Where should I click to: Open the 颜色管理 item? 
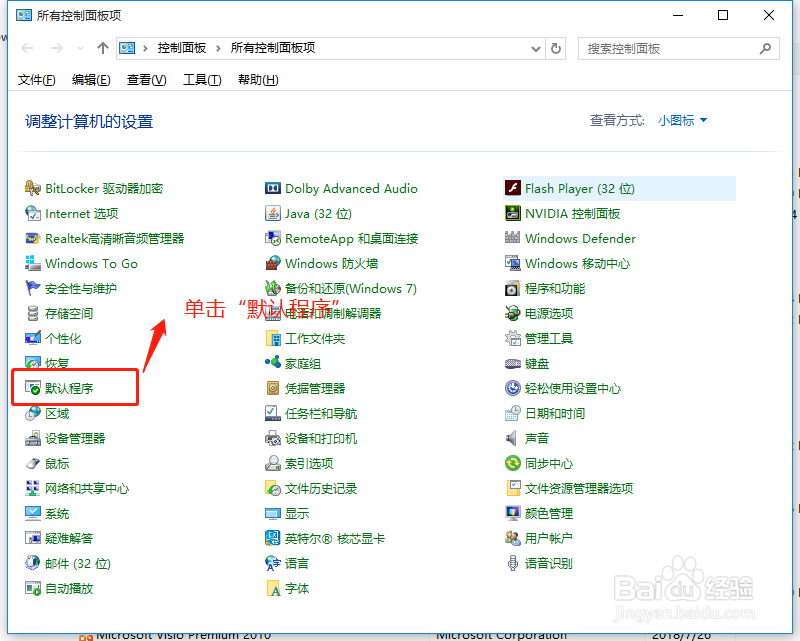tap(549, 513)
